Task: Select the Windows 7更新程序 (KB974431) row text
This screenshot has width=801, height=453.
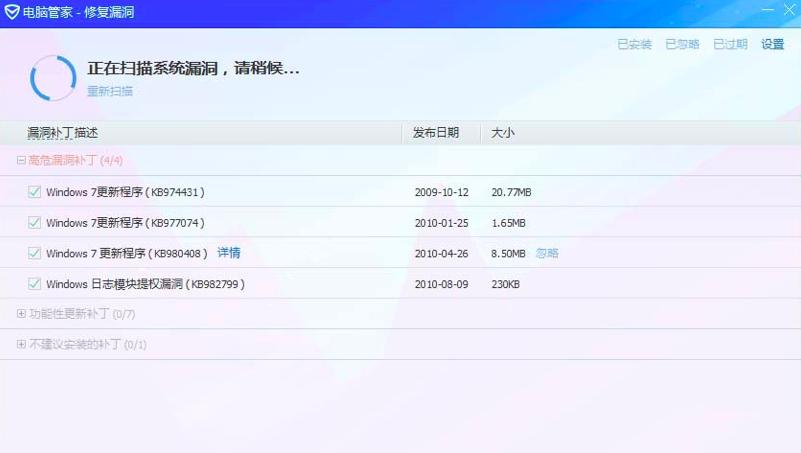Action: point(125,192)
